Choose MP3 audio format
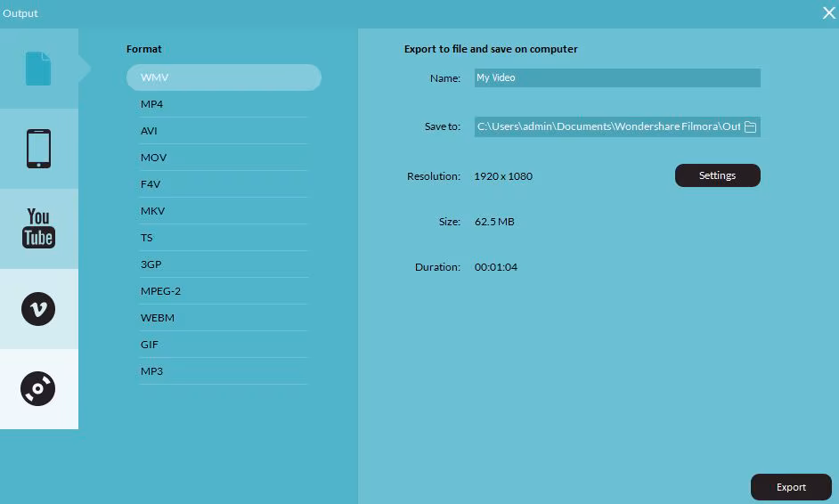Image resolution: width=839 pixels, height=504 pixels. pyautogui.click(x=224, y=371)
